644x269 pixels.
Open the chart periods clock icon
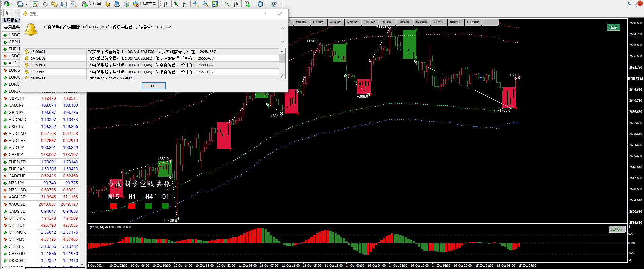260,4
